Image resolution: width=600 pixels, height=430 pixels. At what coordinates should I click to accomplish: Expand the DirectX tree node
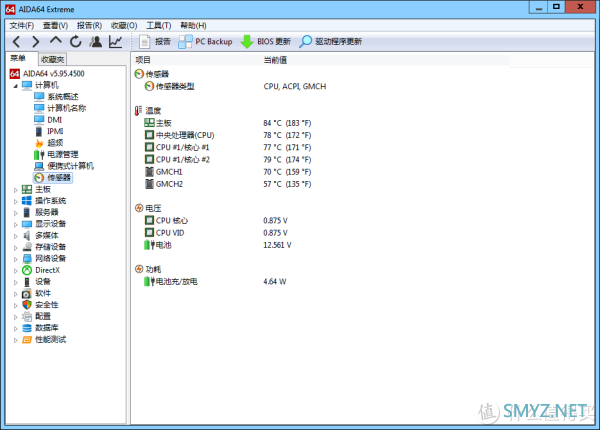[x=15, y=271]
